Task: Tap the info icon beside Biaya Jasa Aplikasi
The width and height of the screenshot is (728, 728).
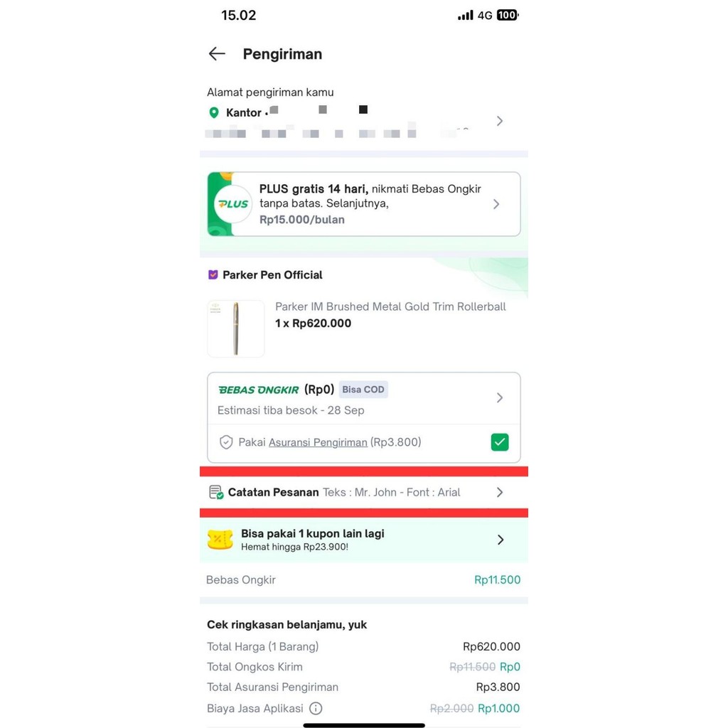Action: point(316,709)
